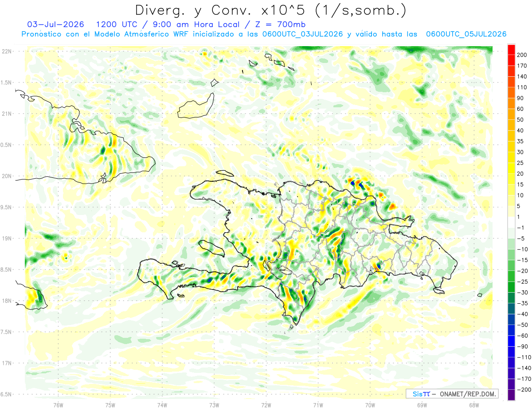This screenshot has width=532, height=411.
Task: Click the white swatch between 1 and -1
Action: click(511, 222)
